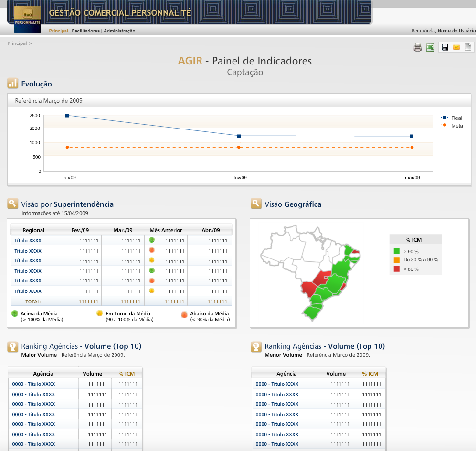476x451 pixels.
Task: Open first 0000 - Título XXXX in Maior Volume table
Action: click(x=33, y=384)
